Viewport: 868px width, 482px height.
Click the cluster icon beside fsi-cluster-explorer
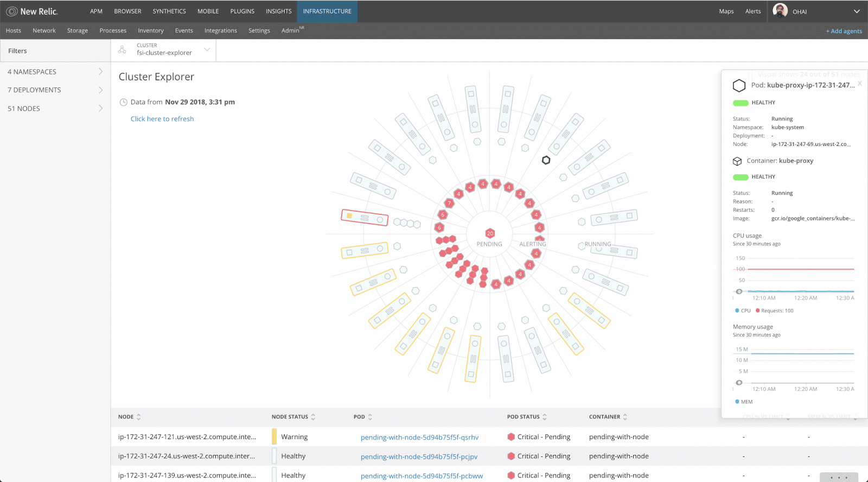point(122,50)
